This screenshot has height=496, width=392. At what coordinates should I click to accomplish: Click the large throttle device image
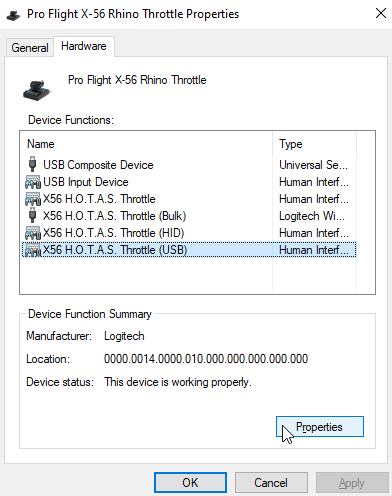point(37,90)
